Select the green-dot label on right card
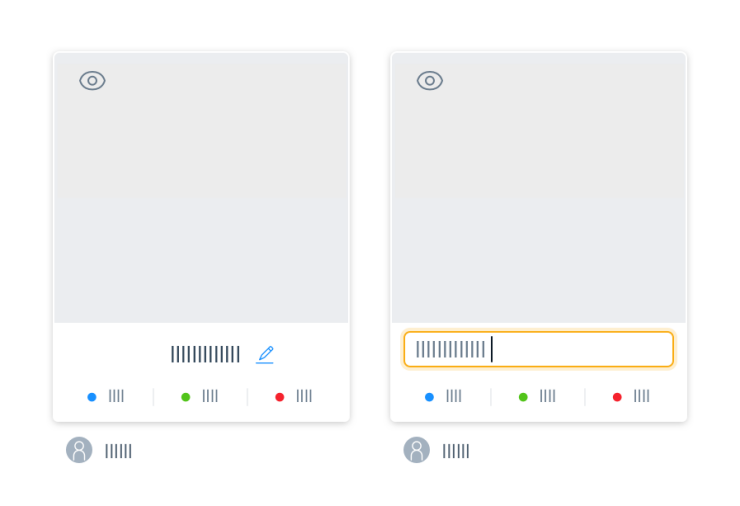Image resolution: width=740 pixels, height=506 pixels. click(x=548, y=397)
